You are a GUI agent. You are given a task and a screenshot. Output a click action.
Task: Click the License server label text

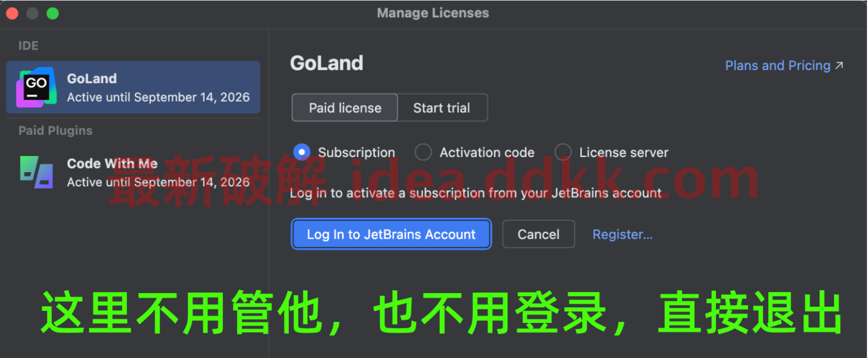pos(624,152)
